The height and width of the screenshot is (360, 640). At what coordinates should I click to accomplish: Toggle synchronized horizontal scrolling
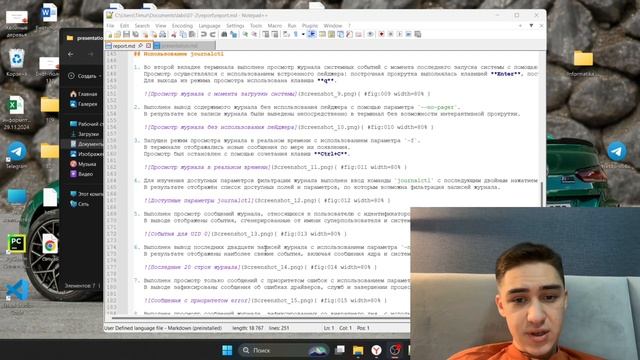tap(275, 34)
